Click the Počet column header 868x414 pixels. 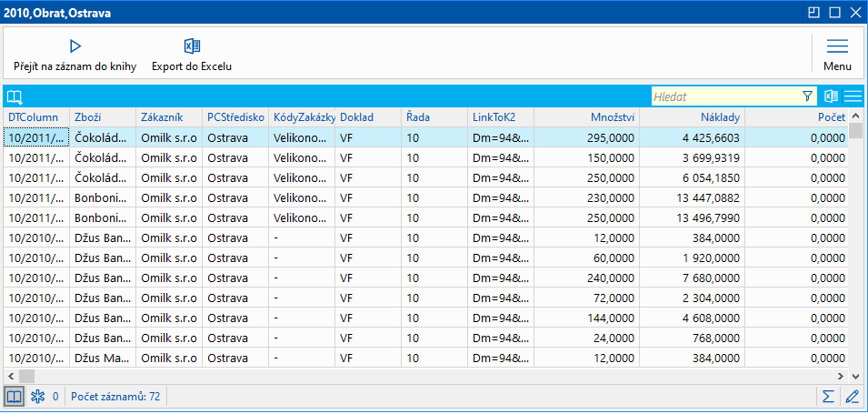(796, 117)
